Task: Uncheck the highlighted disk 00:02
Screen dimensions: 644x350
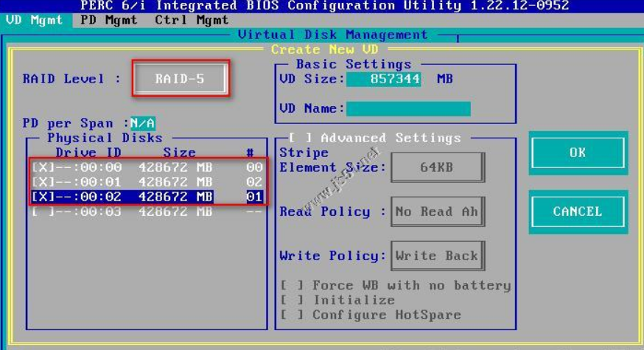Action: pos(43,197)
